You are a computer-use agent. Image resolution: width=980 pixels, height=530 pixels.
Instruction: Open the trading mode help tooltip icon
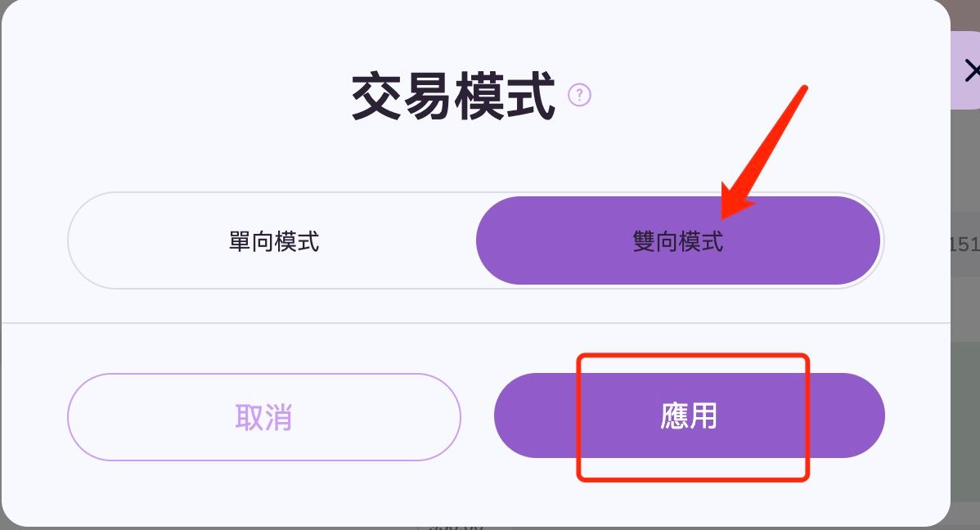[x=579, y=95]
